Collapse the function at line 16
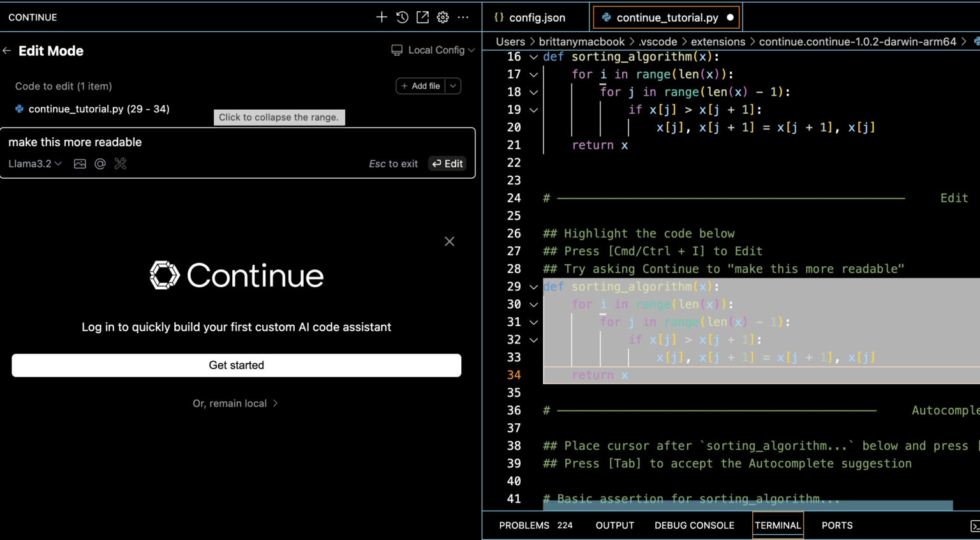980x540 pixels. click(534, 57)
